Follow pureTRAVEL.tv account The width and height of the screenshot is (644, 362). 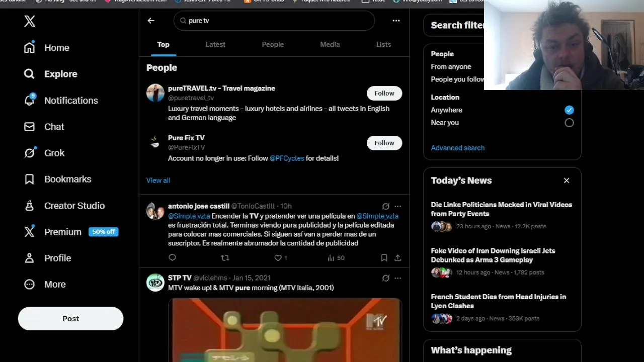384,93
